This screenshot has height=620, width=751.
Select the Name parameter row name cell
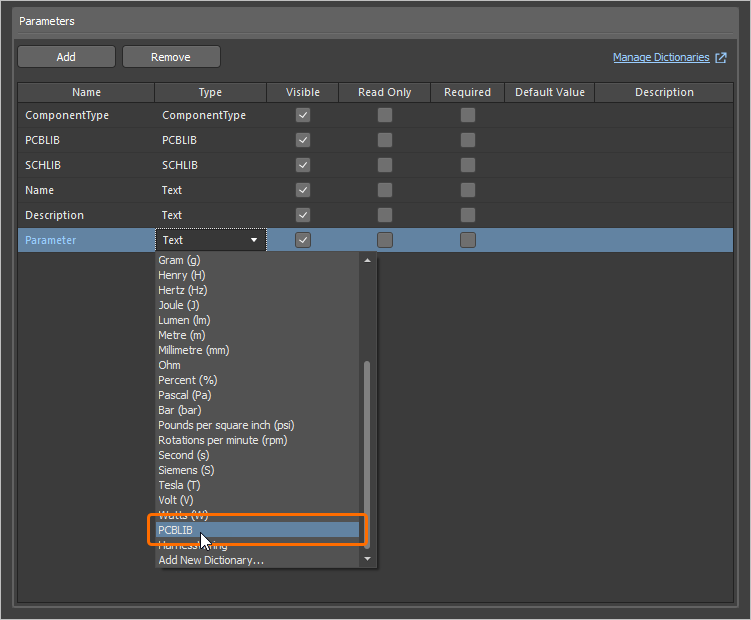point(86,190)
